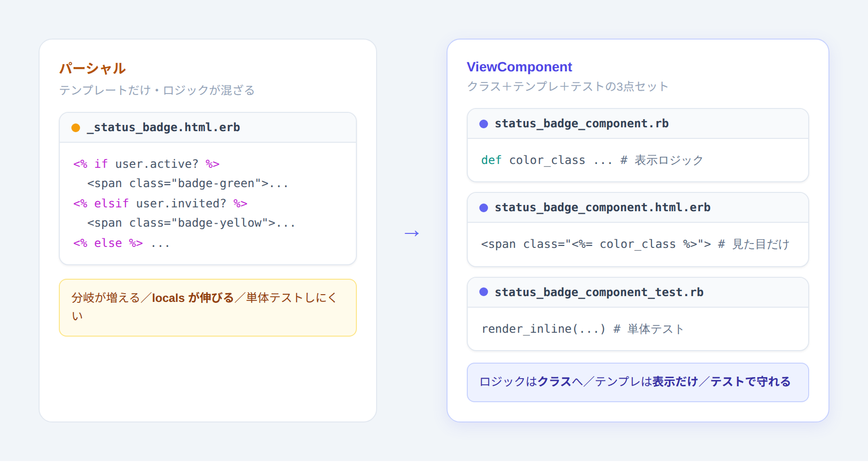The width and height of the screenshot is (868, 462).
Task: Click the yellow note about locals が伸びる
Action: click(x=208, y=308)
